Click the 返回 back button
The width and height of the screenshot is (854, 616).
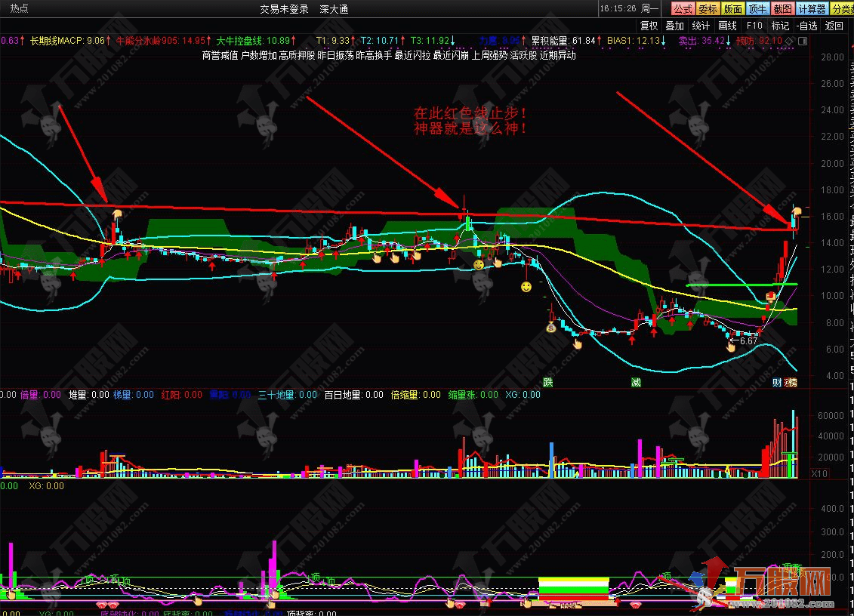tap(834, 26)
